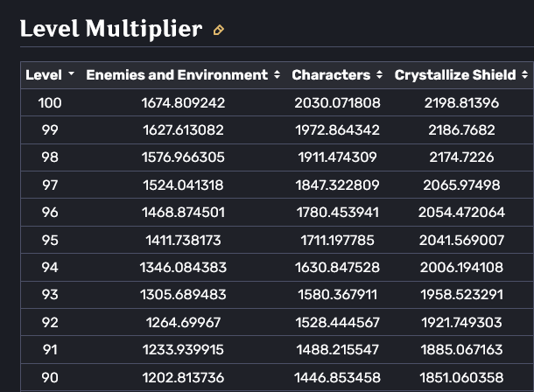Screen dimensions: 534x392
Task: Click the sort arrow next to Level
Action: (71, 75)
